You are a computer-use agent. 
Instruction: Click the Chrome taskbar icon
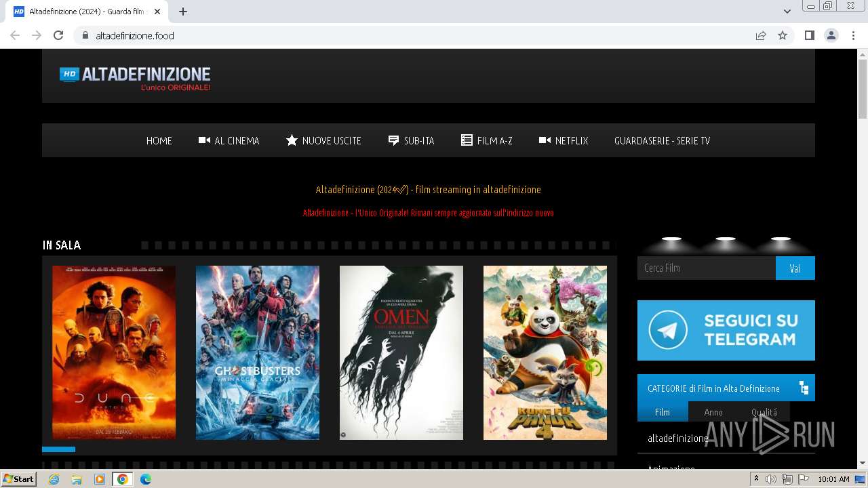pos(123,479)
